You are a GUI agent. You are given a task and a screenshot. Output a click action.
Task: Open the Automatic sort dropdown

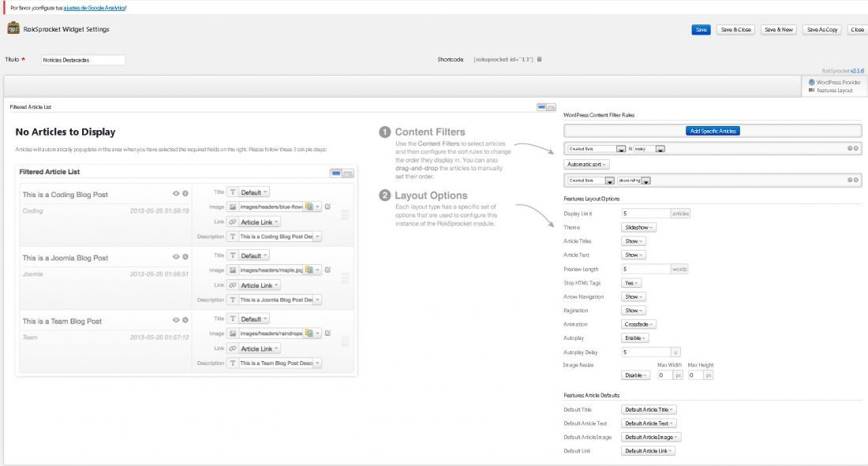click(586, 164)
